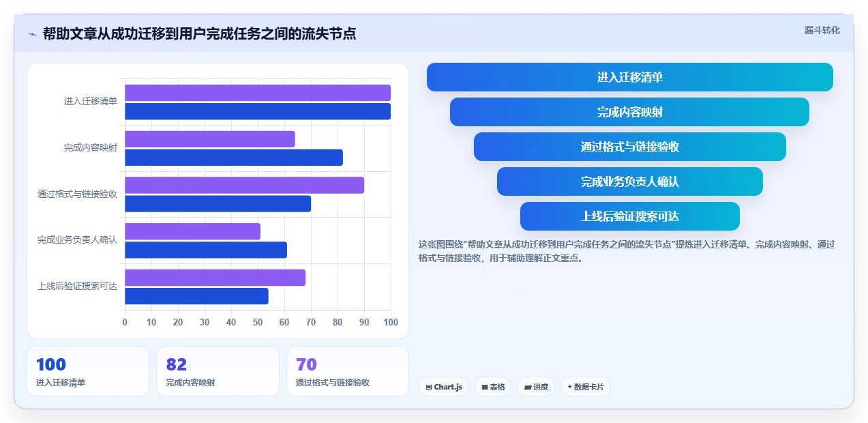Click the blue bar for 通过格式与链接验收

coord(218,203)
